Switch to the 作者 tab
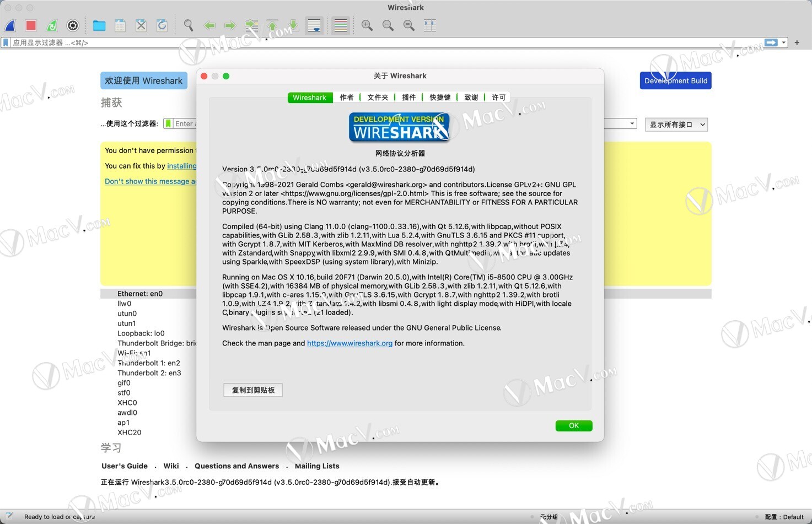Screen dimensions: 812x524 347,98
